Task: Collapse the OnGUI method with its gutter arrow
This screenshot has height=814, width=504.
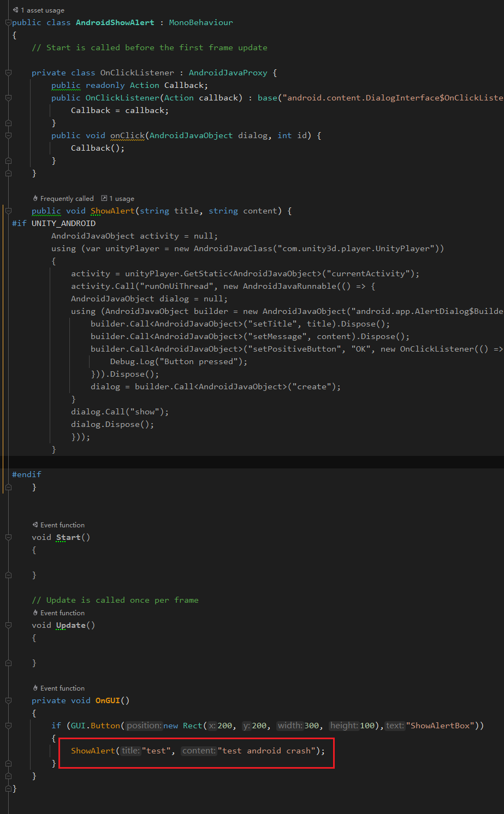Action: (8, 700)
